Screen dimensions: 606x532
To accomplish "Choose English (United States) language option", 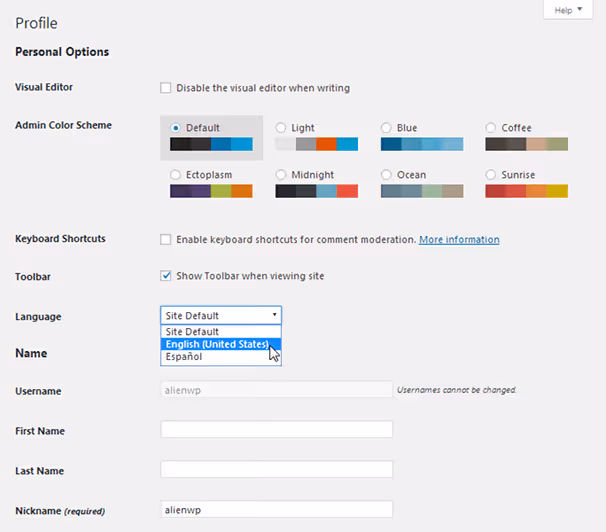I will click(x=221, y=344).
